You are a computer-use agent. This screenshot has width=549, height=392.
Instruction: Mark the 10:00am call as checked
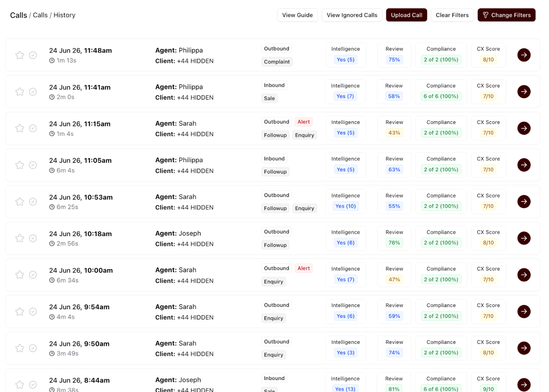coord(33,275)
